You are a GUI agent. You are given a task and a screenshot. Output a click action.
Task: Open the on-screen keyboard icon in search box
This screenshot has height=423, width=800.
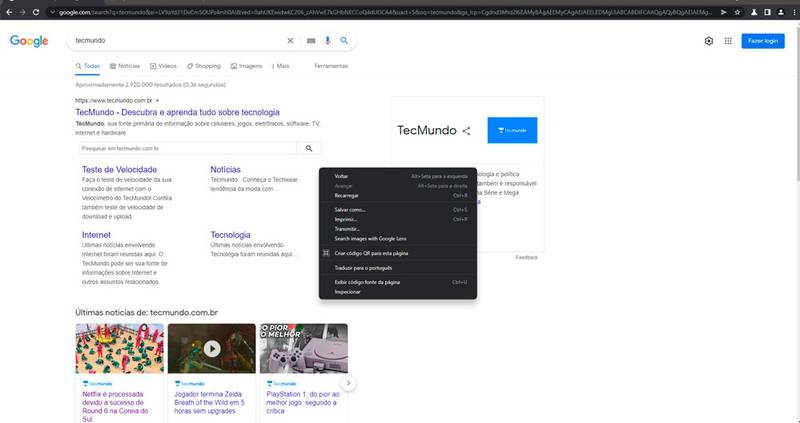311,41
